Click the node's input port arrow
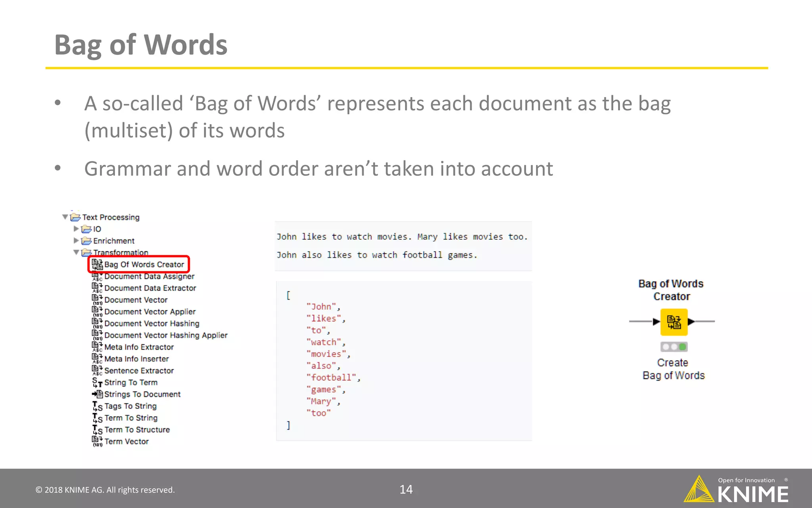The width and height of the screenshot is (812, 508). [656, 322]
